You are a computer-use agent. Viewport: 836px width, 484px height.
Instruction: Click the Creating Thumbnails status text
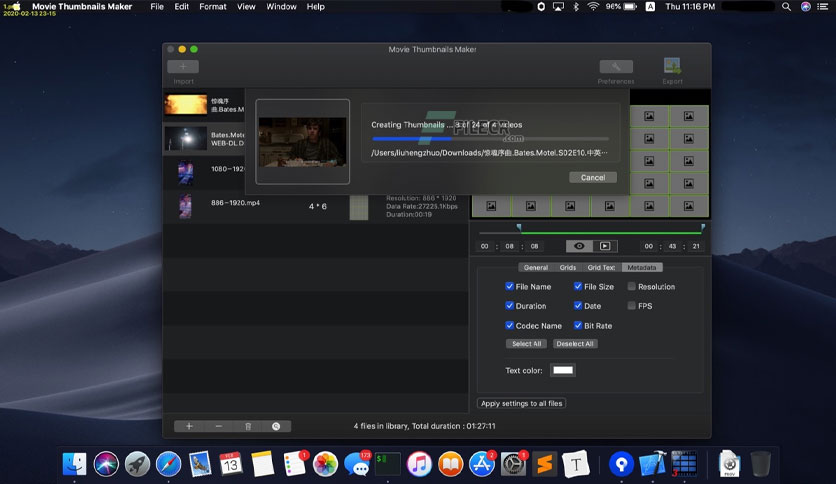447,125
